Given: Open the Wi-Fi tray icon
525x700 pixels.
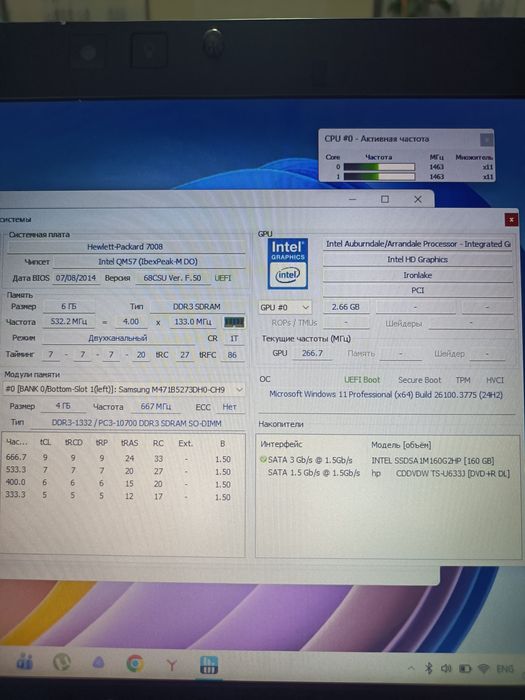Looking at the screenshot, I should coord(483,669).
